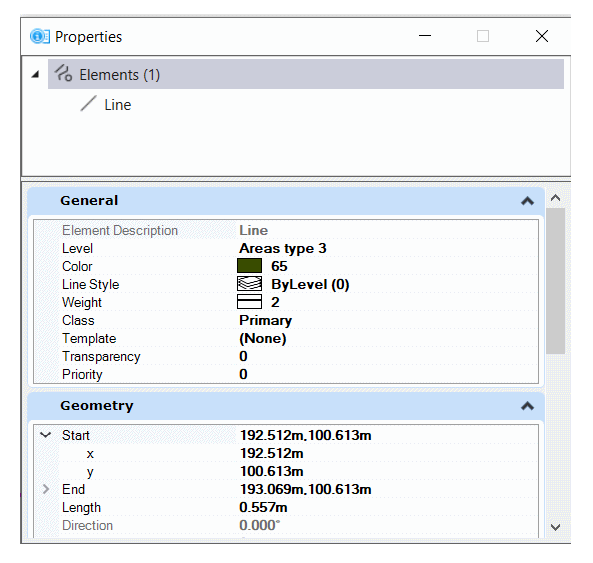Edit the Weight value 2
This screenshot has height=563, width=593.
pyautogui.click(x=275, y=302)
